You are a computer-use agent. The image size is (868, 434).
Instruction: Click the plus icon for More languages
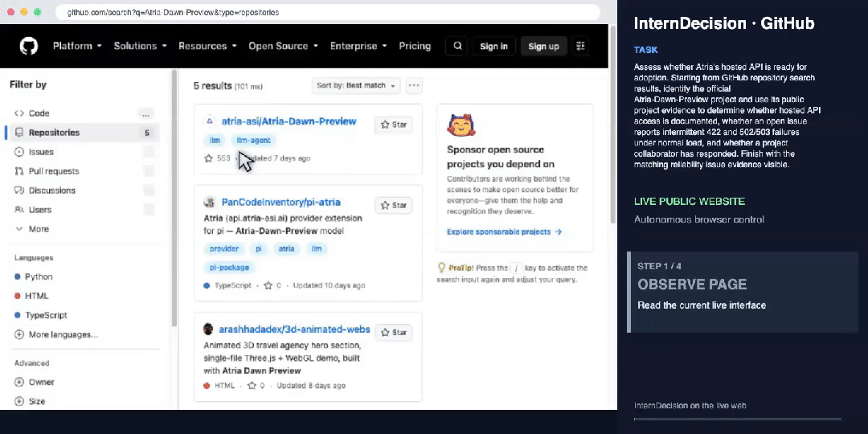[19, 334]
